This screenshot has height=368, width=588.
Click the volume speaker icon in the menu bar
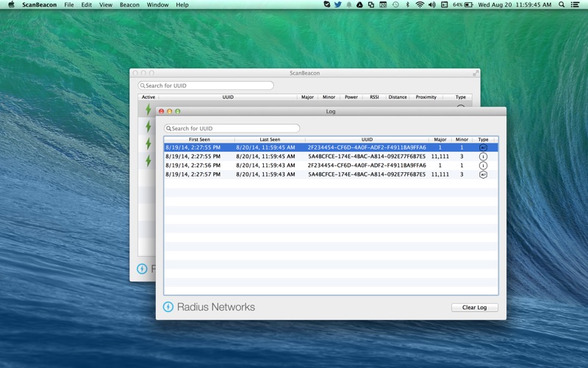pyautogui.click(x=432, y=5)
